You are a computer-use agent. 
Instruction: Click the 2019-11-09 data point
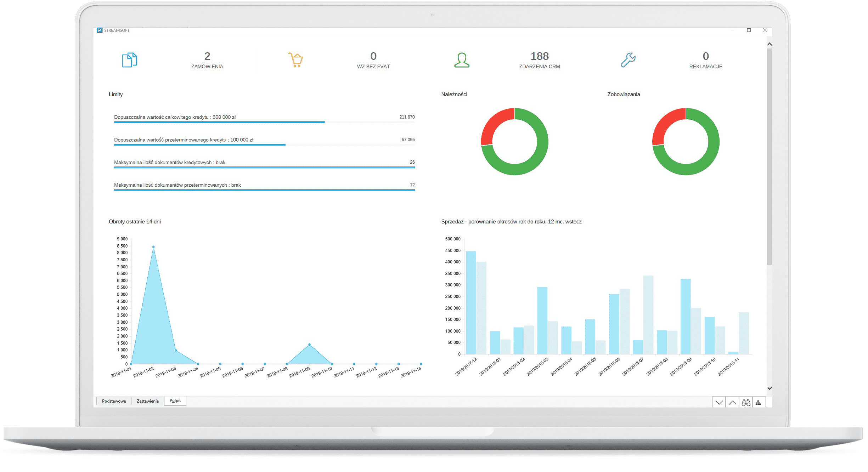[310, 345]
